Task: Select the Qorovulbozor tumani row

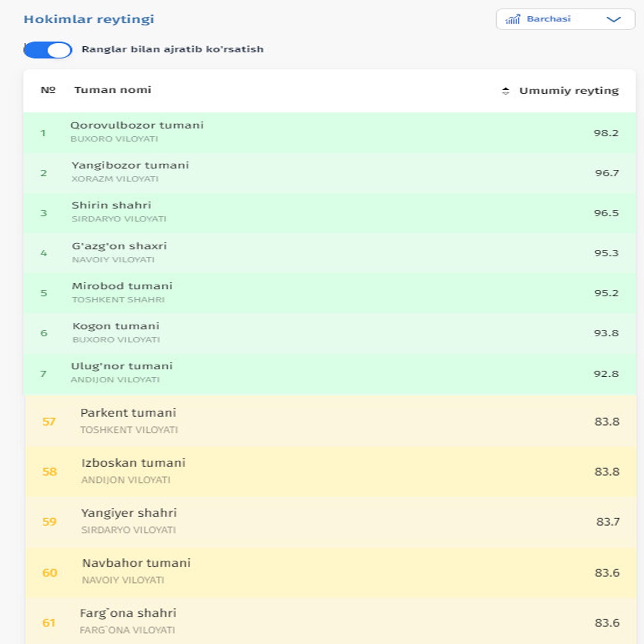Action: [x=329, y=133]
